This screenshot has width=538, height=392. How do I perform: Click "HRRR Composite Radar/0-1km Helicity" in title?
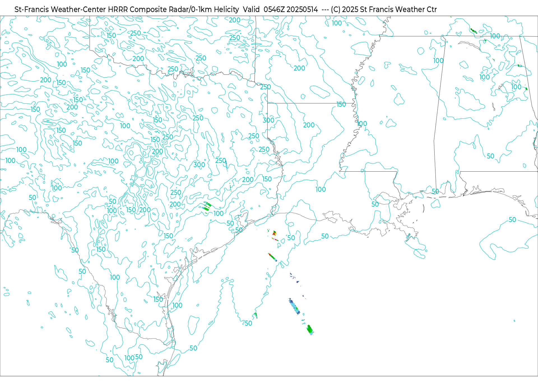coord(173,10)
